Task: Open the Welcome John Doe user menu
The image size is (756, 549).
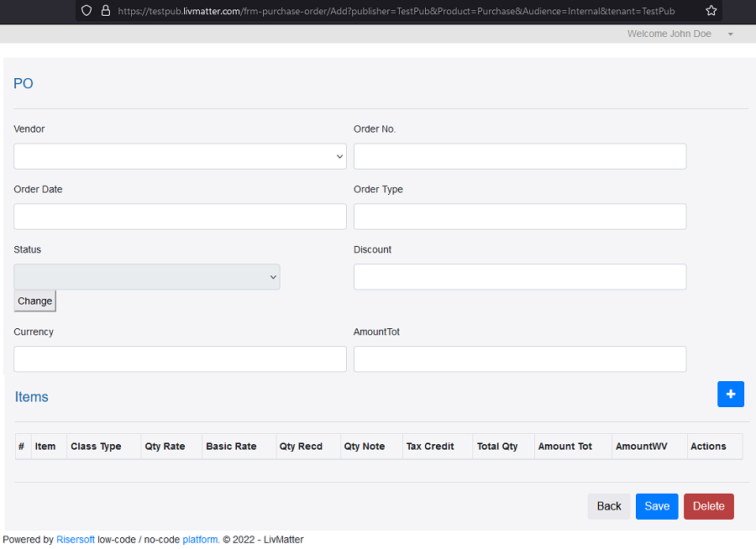Action: 680,34
